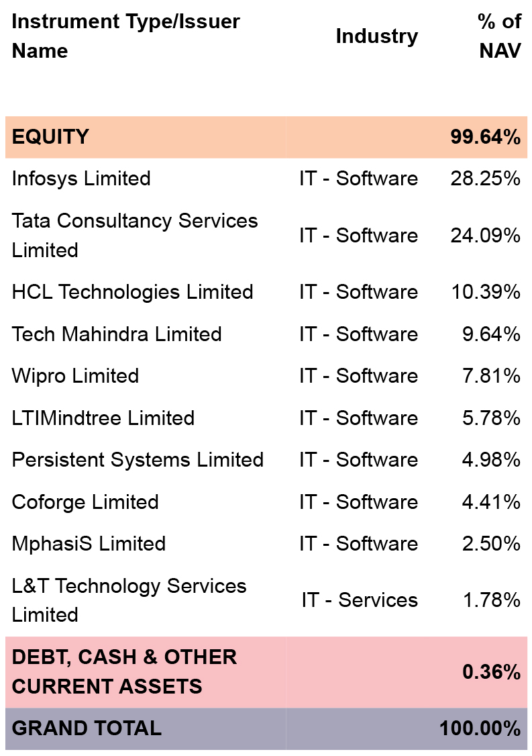Click the 0.36% value cell
Image resolution: width=532 pixels, height=756 pixels.
[x=492, y=672]
